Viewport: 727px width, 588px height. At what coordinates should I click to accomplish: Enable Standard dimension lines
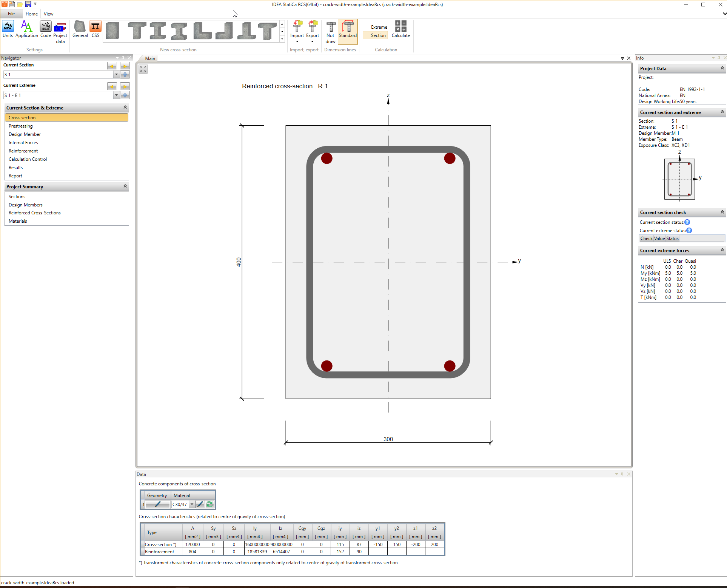click(x=348, y=31)
